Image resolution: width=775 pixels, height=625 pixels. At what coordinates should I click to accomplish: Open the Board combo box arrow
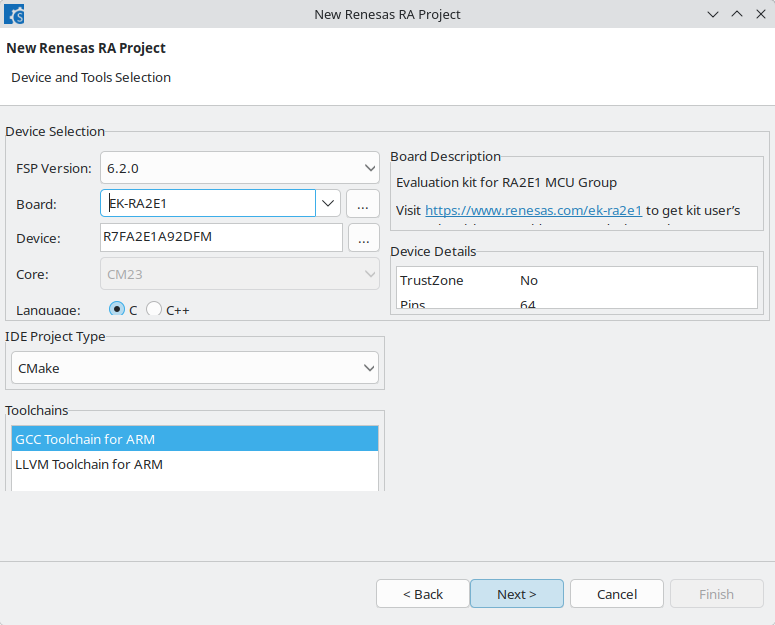tap(328, 203)
